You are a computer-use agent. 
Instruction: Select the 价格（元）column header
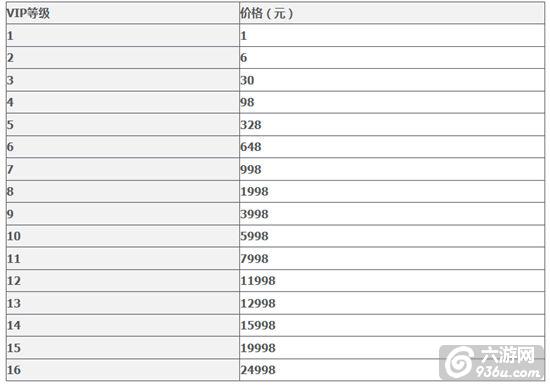pos(392,13)
